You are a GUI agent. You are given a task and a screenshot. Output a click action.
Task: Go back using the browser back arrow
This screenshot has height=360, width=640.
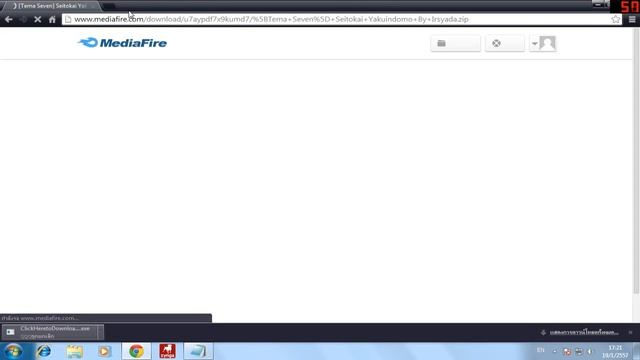tap(9, 19)
